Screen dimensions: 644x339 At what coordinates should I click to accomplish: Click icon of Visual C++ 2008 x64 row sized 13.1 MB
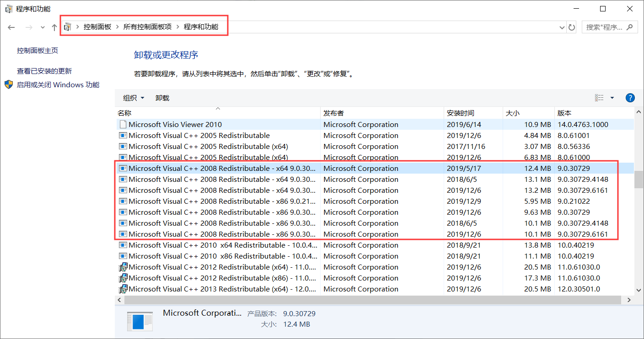click(x=123, y=179)
